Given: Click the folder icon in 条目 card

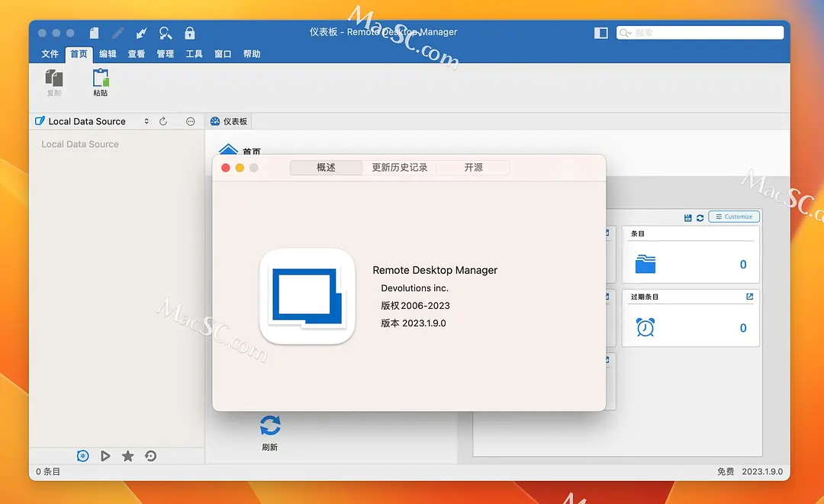Looking at the screenshot, I should (x=645, y=264).
